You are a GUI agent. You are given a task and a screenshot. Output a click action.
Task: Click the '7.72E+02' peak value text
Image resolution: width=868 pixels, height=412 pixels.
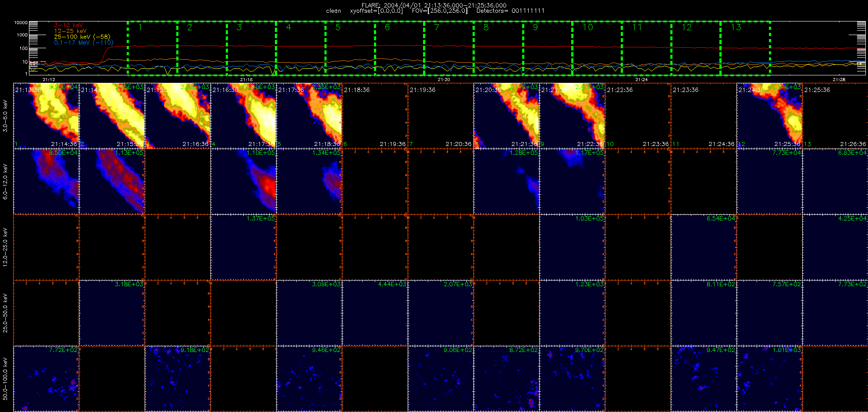[x=64, y=350]
